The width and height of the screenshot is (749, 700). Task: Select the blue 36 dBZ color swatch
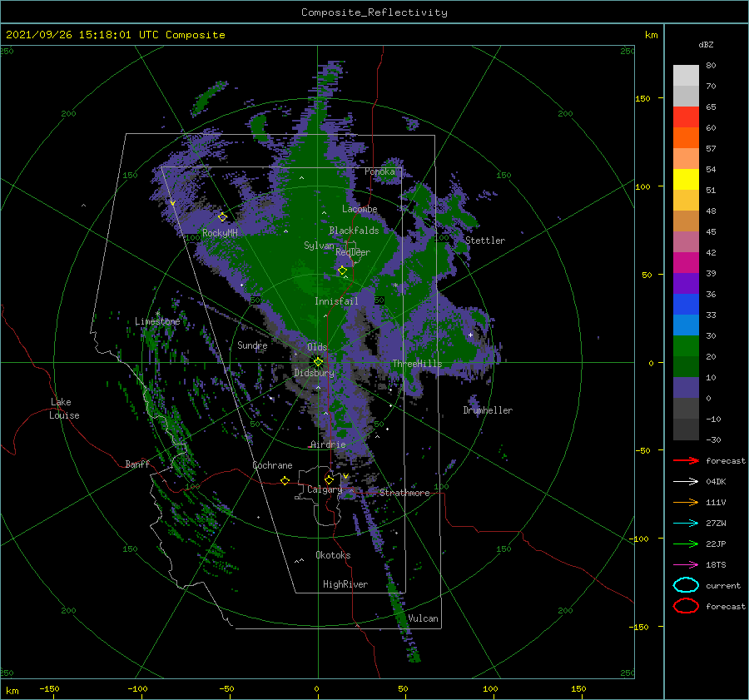point(686,304)
